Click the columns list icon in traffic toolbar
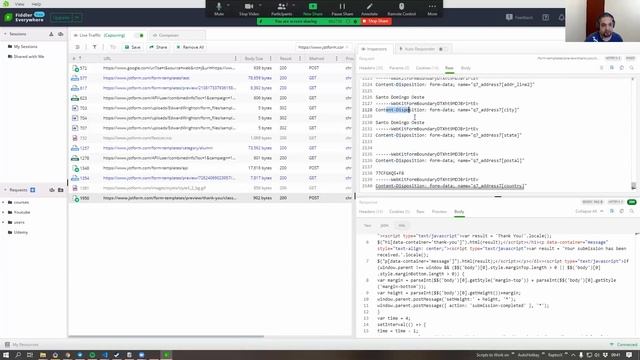 77,47
